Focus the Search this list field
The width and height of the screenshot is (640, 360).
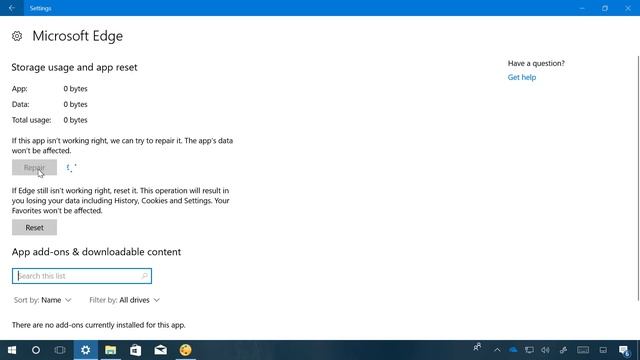[82, 276]
